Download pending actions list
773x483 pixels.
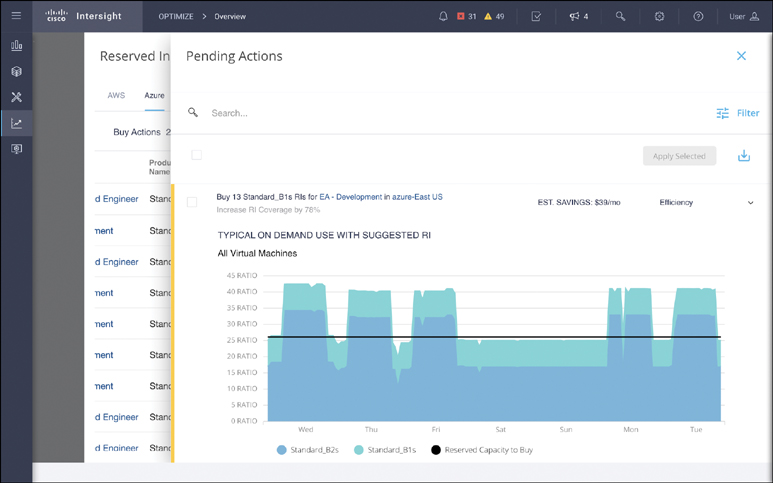(743, 155)
